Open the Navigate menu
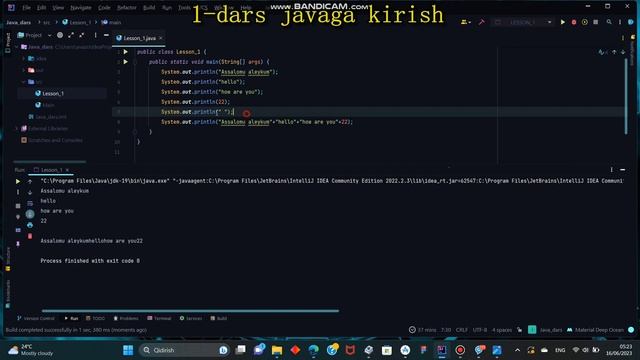The image size is (640, 360). click(81, 7)
